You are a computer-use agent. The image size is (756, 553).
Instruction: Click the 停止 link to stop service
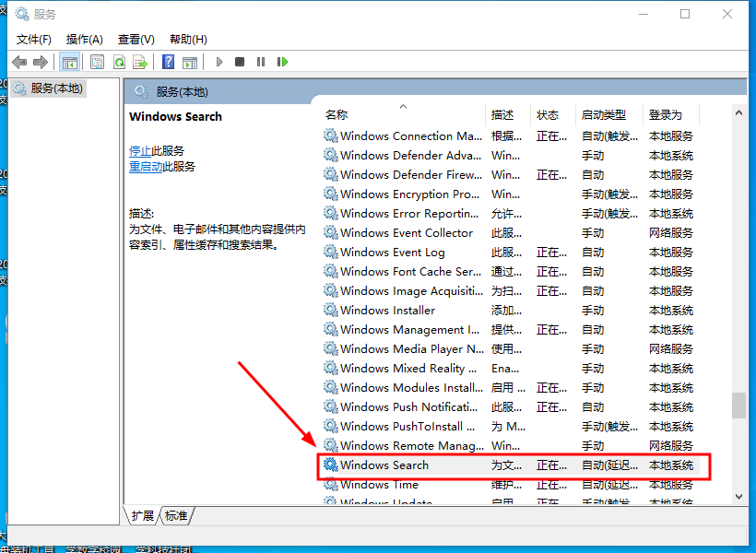tap(140, 150)
